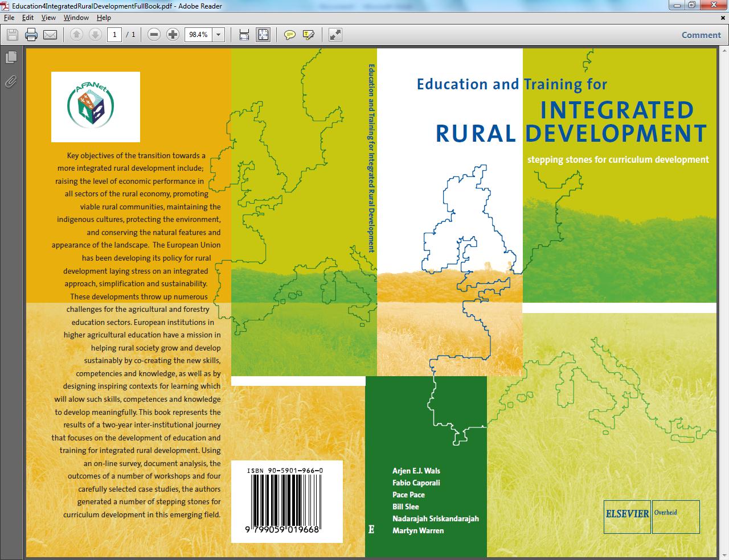Click the zoom in plus button

point(173,35)
